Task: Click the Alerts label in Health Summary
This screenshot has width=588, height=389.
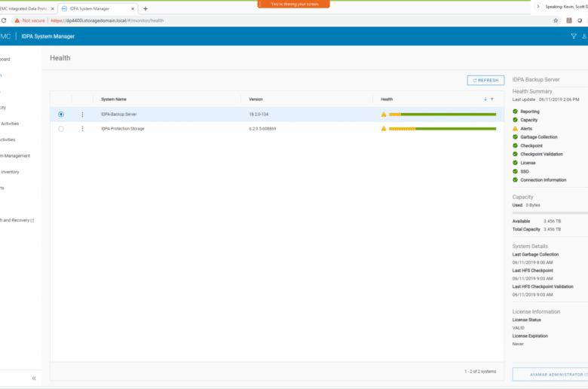Action: [526, 129]
